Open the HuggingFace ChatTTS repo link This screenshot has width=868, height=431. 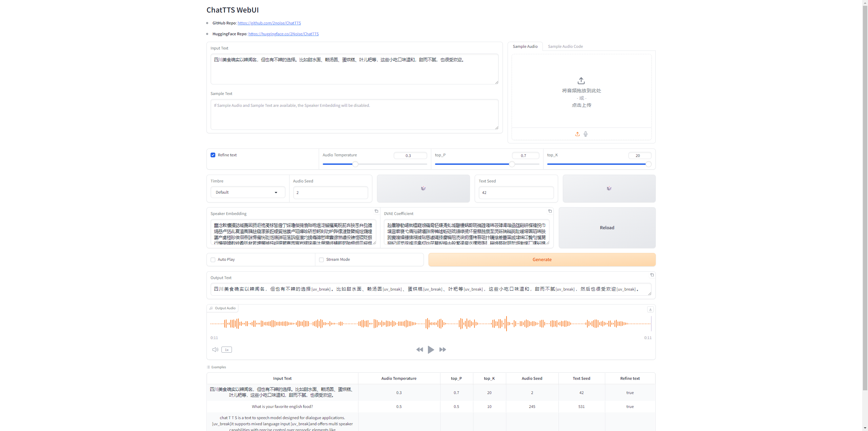point(283,34)
